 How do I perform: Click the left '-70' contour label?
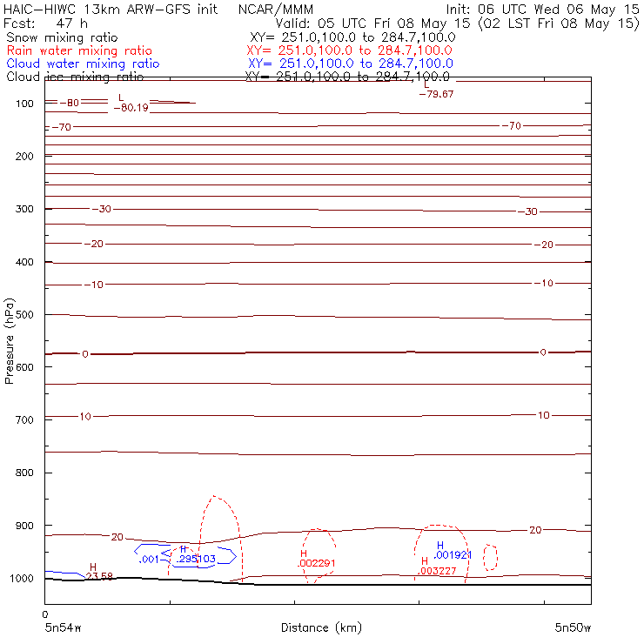[x=62, y=127]
